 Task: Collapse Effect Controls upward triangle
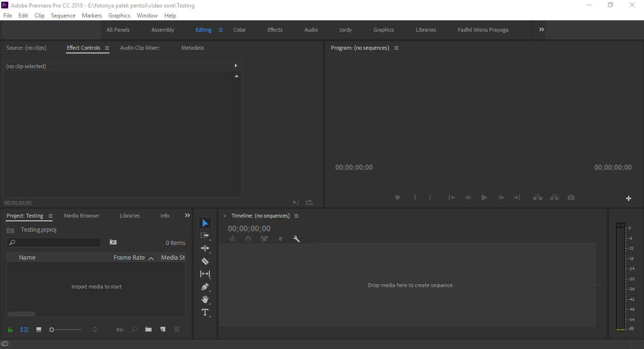pyautogui.click(x=236, y=76)
